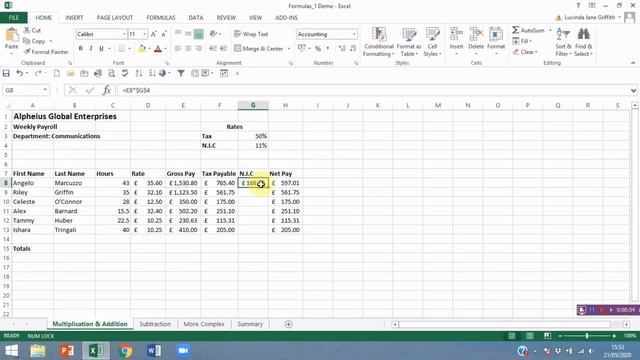Apply the red font color
Screen dimensions: 640x360
pos(158,49)
